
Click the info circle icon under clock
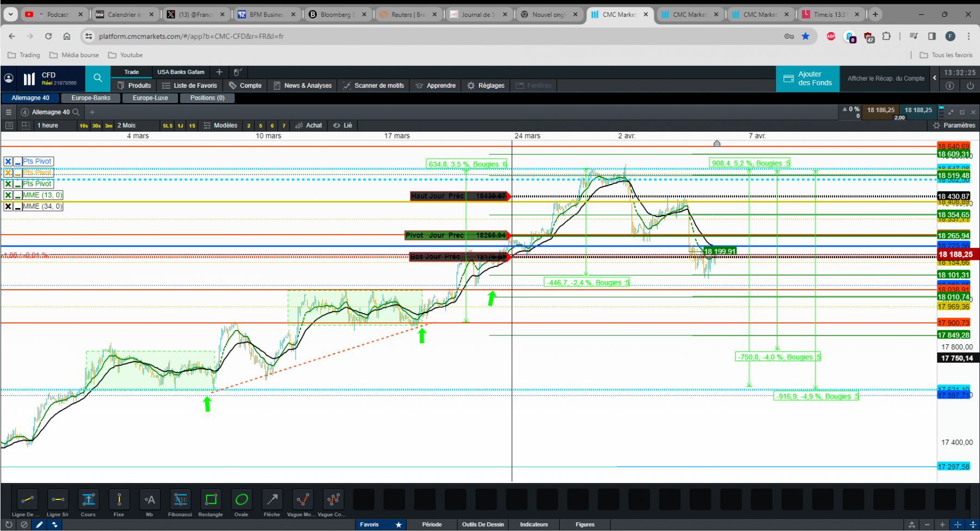pyautogui.click(x=950, y=86)
